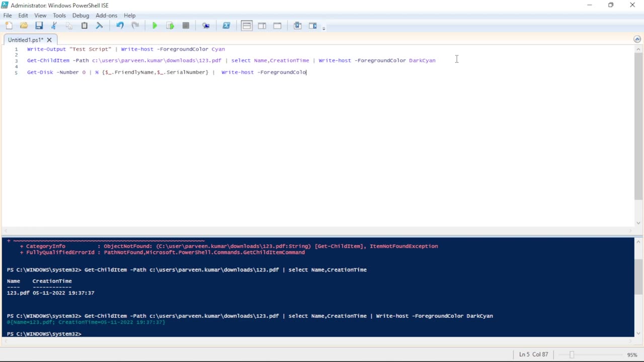This screenshot has height=362, width=644.
Task: Save the script using the floppy icon
Action: coord(39,26)
